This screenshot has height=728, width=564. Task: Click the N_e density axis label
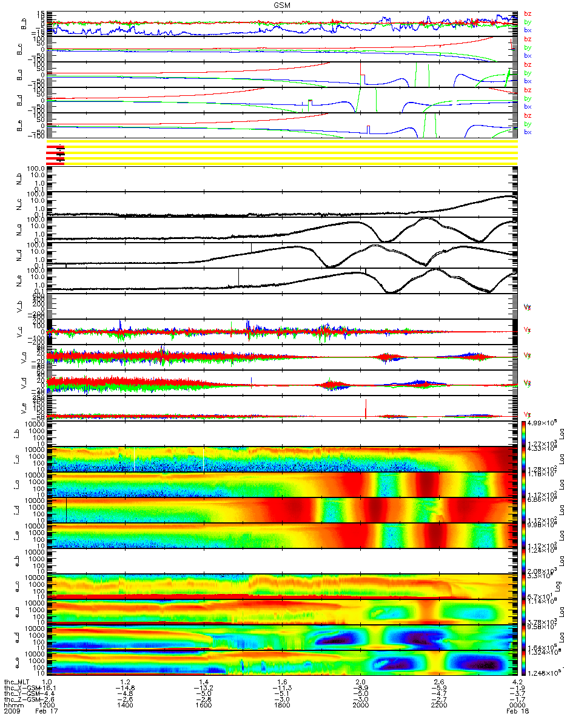[x=18, y=281]
